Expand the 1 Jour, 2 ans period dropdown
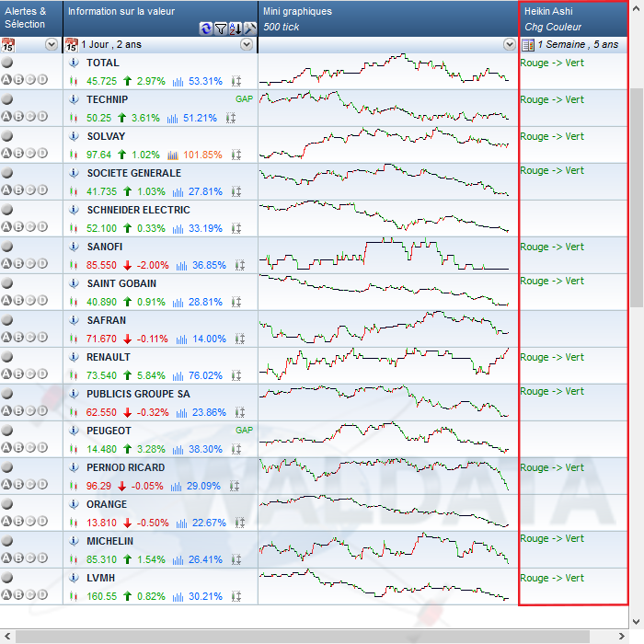644x644 pixels. tap(247, 44)
